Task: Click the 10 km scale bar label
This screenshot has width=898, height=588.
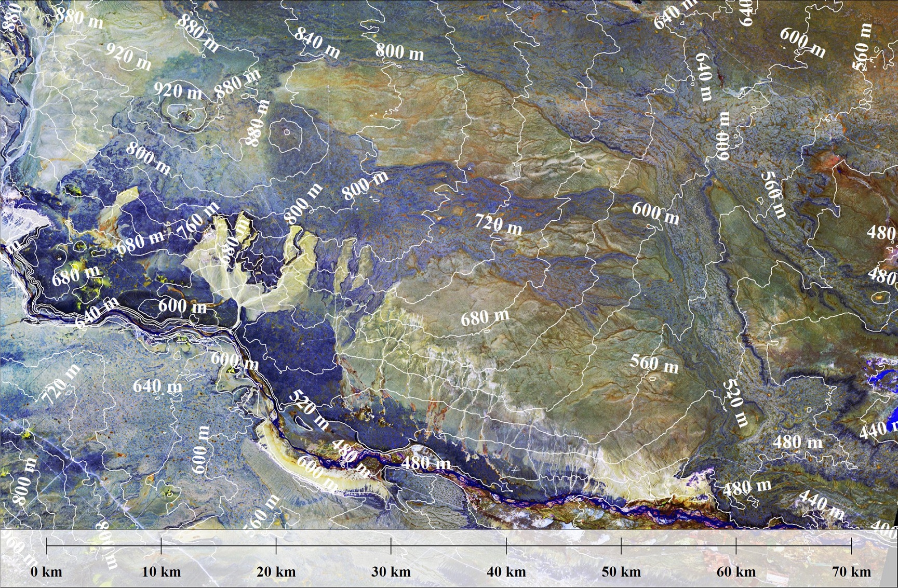Action: pyautogui.click(x=161, y=572)
